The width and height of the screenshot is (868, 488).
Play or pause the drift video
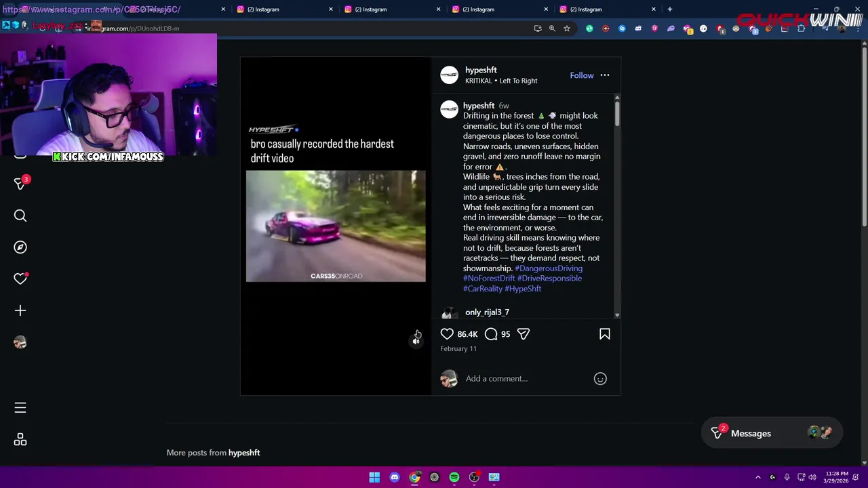coord(336,226)
